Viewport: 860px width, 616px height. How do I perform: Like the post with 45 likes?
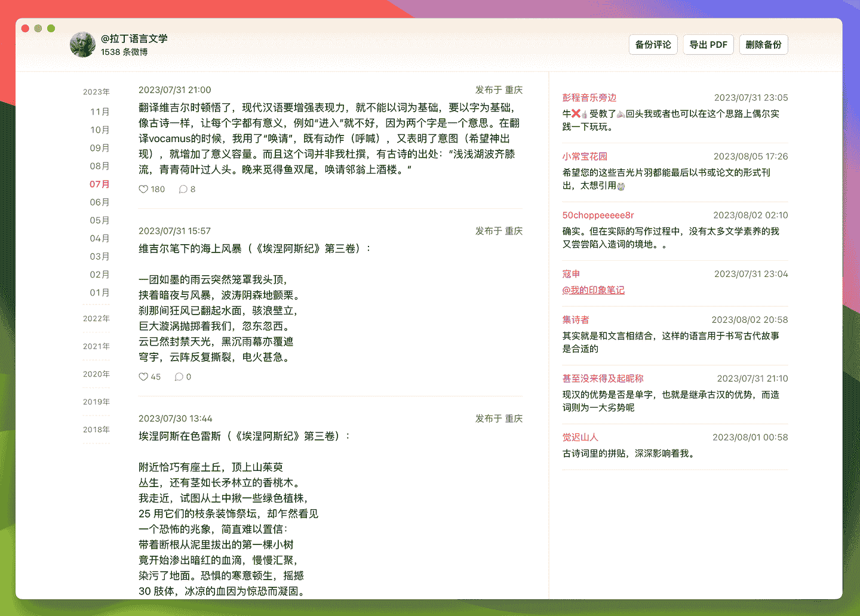point(143,377)
